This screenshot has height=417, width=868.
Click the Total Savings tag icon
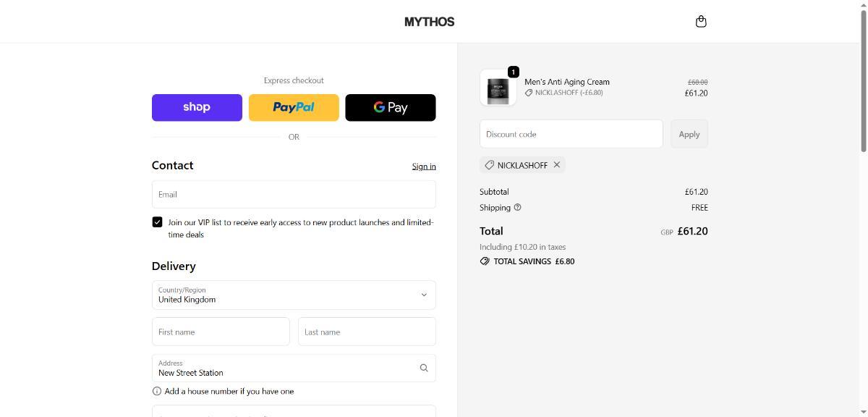(x=485, y=261)
